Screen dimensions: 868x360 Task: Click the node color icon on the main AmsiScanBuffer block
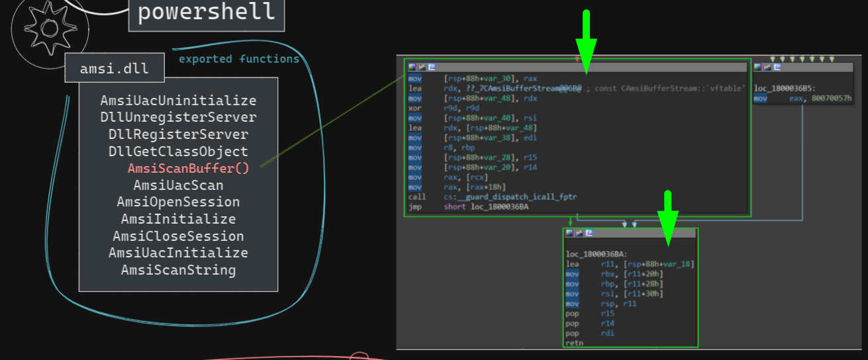pyautogui.click(x=412, y=67)
